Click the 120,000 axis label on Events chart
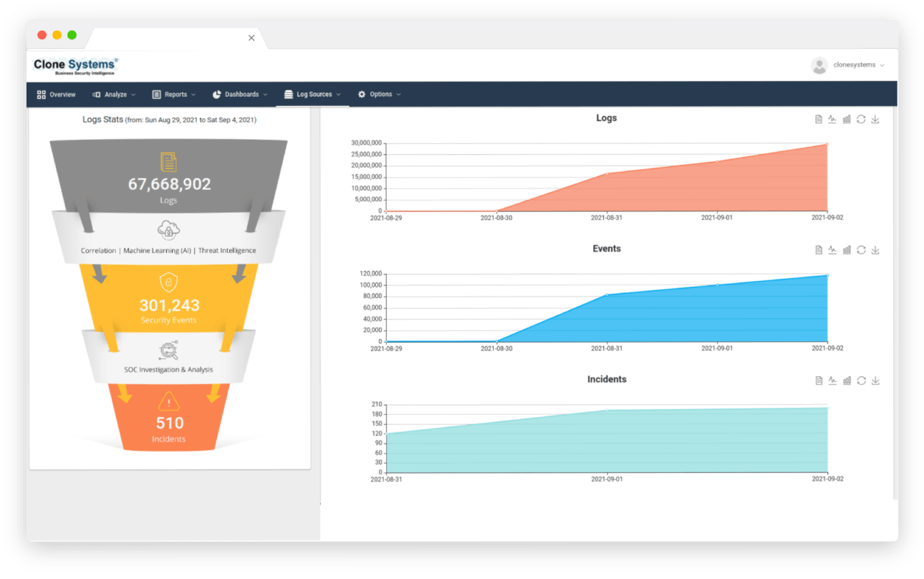The width and height of the screenshot is (924, 579). pos(370,274)
